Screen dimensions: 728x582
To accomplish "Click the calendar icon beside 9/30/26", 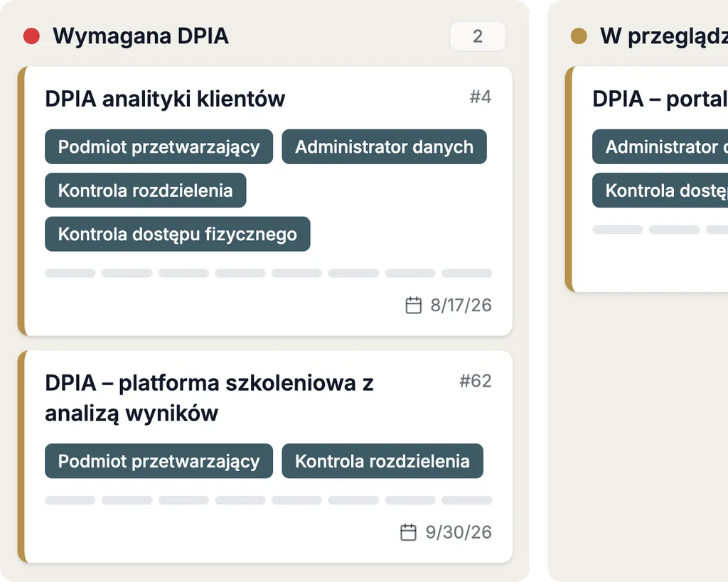I will [408, 532].
